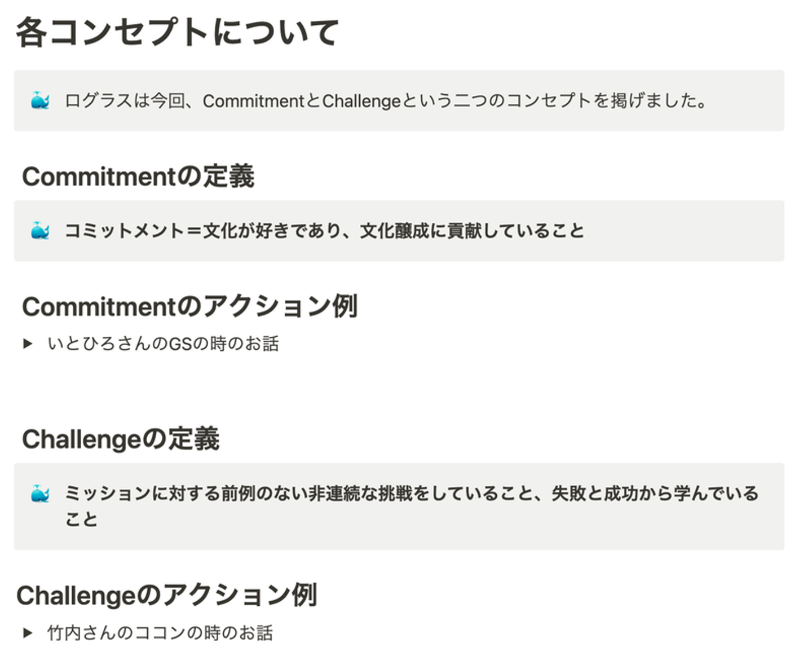The width and height of the screenshot is (812, 656).
Task: Click the 竹内さんのココンの時のお話 toggle text
Action: (160, 633)
